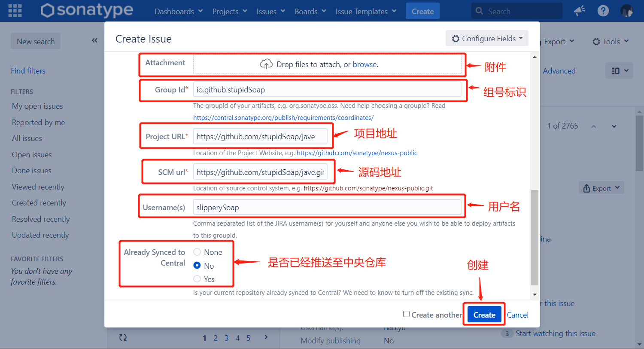The image size is (644, 349).
Task: Select My open issues filter
Action: [37, 106]
